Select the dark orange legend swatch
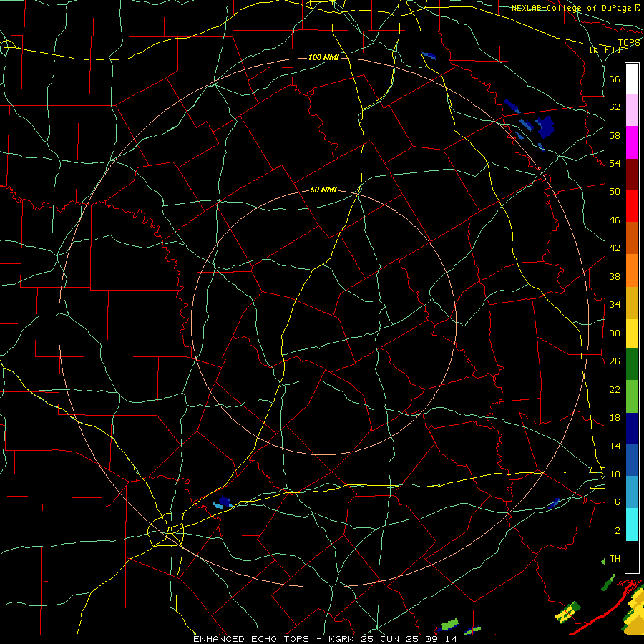 632,238
